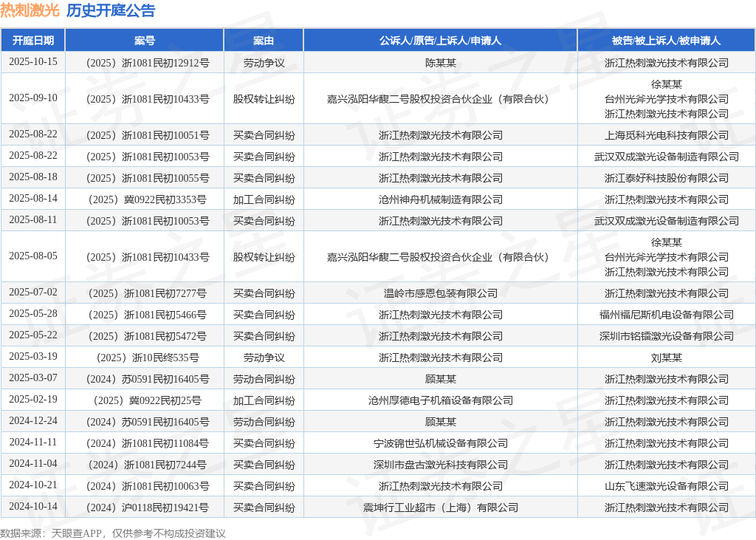This screenshot has height=540, width=756.
Task: Click the date 2025-10-15
Action: point(32,62)
